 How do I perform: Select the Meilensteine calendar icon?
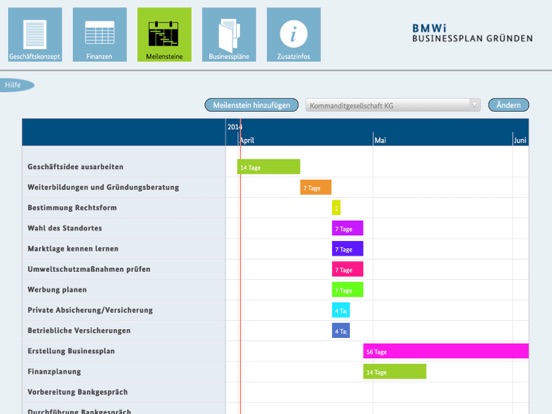click(164, 35)
